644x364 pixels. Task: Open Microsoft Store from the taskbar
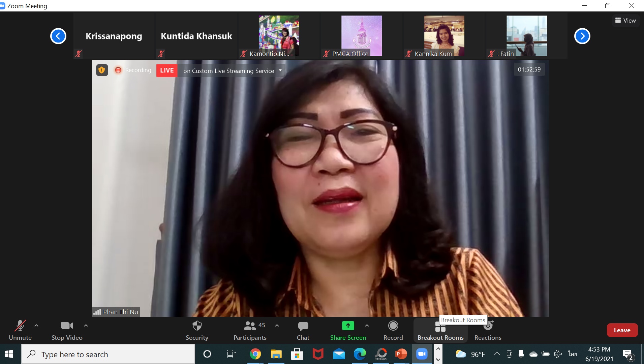[297, 354]
